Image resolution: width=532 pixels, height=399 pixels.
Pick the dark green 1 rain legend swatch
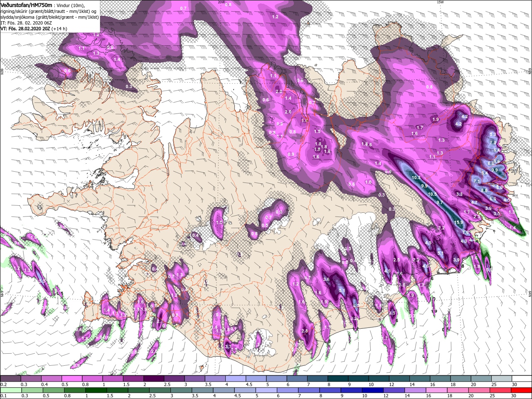point(96,390)
